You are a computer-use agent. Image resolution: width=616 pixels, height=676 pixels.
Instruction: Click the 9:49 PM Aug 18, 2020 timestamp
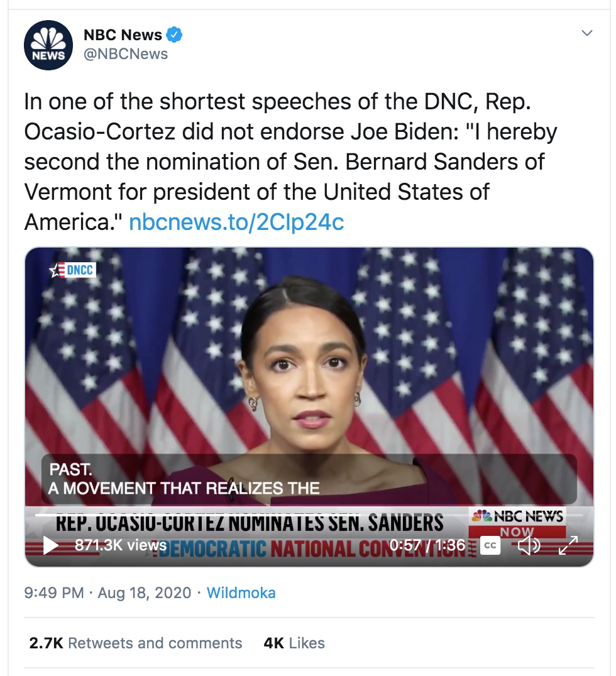click(107, 593)
